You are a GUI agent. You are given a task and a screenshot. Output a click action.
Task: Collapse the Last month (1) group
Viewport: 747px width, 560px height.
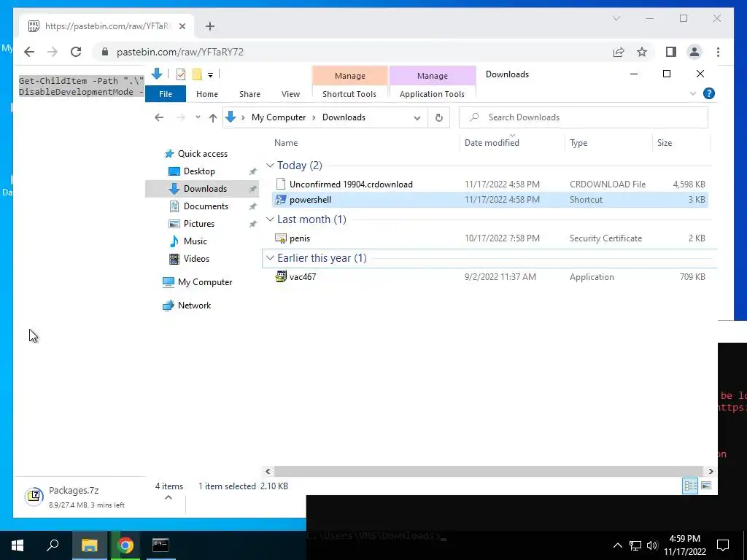tap(270, 219)
